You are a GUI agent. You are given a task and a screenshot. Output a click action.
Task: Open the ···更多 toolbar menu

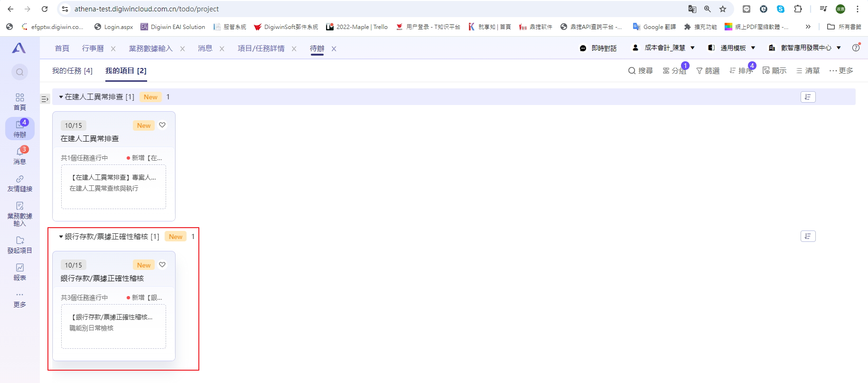coord(841,71)
